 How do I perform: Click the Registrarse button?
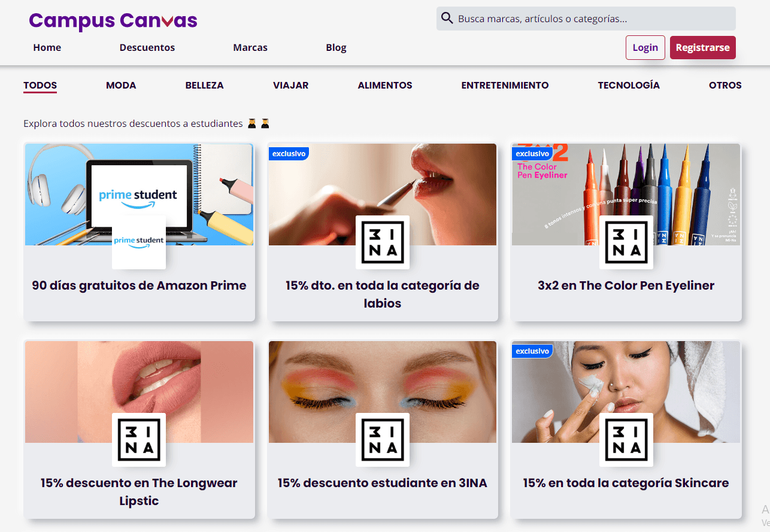pos(703,48)
